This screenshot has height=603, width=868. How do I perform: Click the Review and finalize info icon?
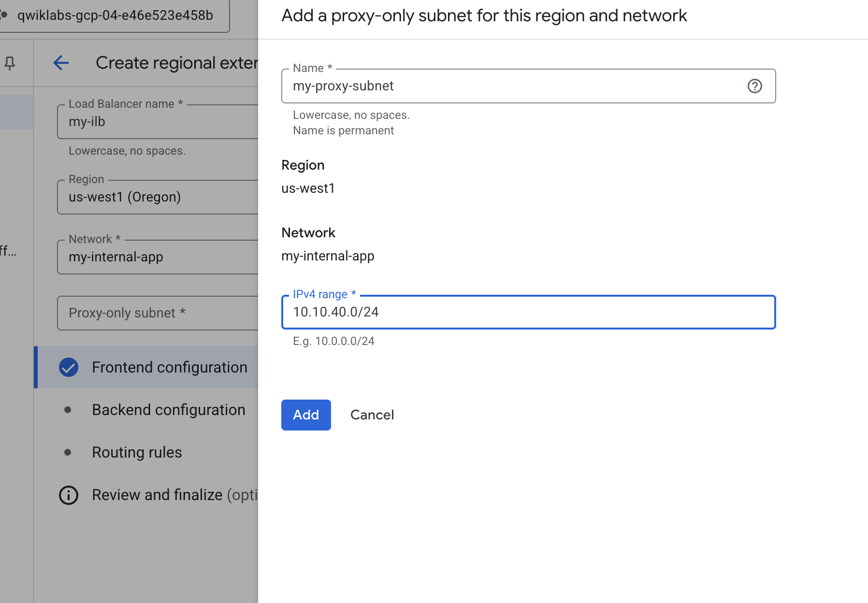pyautogui.click(x=69, y=495)
